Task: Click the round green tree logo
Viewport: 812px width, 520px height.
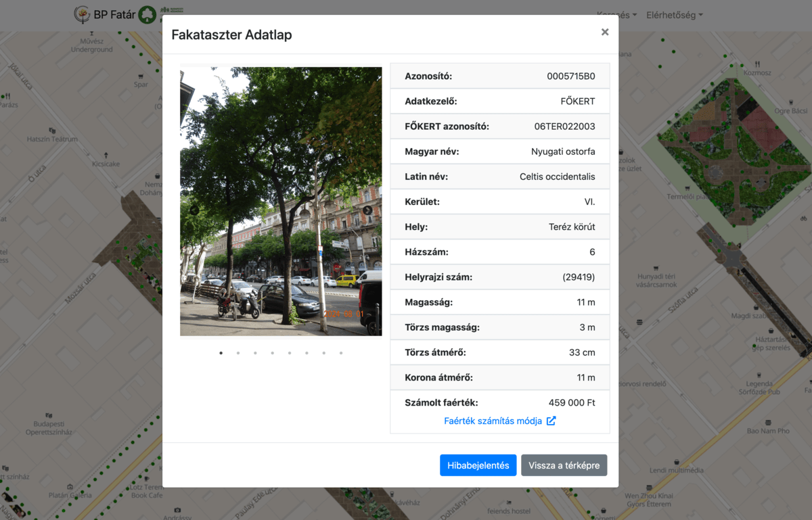Action: coord(147,15)
